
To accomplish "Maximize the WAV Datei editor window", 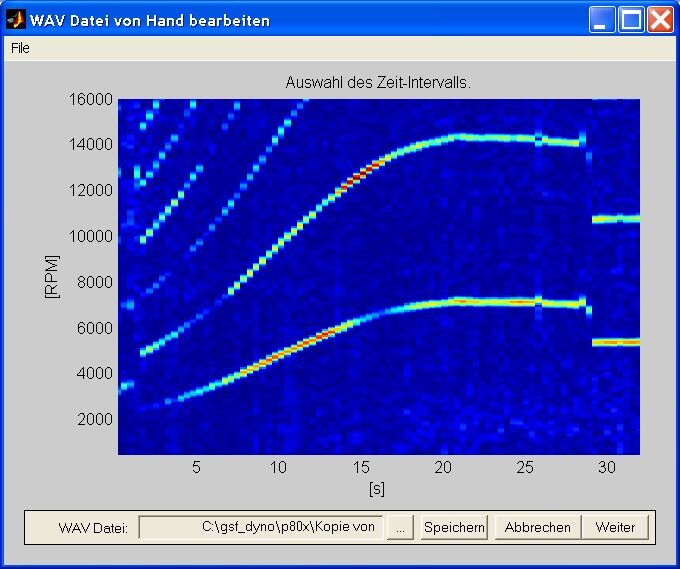I will pyautogui.click(x=631, y=19).
